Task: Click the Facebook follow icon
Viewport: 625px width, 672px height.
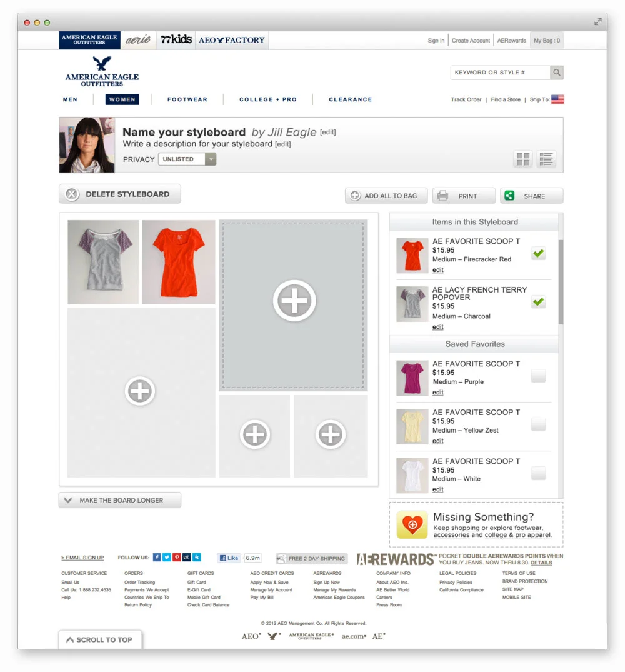Action: tap(157, 557)
